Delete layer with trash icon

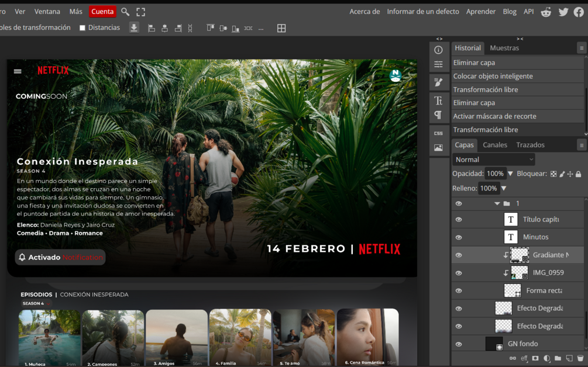[x=580, y=358]
